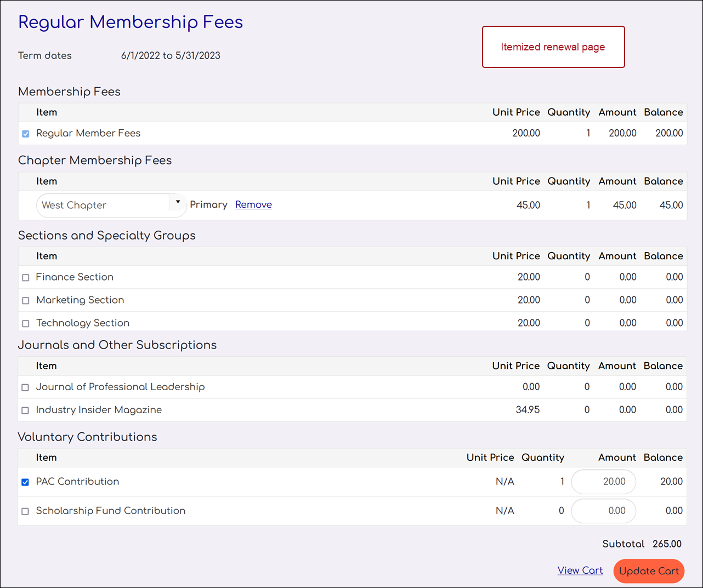The height and width of the screenshot is (588, 703).
Task: Click the Membership Fees section heading
Action: pos(69,92)
